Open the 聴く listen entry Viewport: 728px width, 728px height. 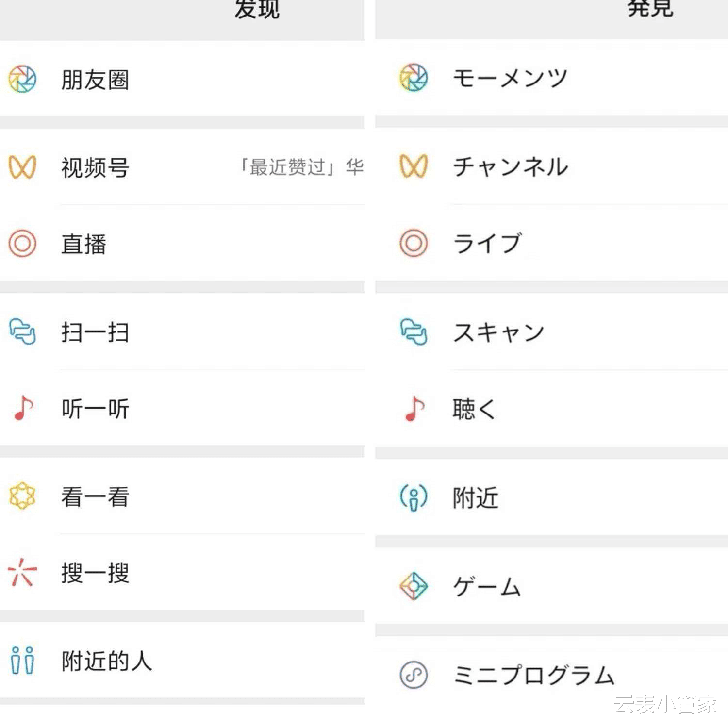[x=474, y=409]
